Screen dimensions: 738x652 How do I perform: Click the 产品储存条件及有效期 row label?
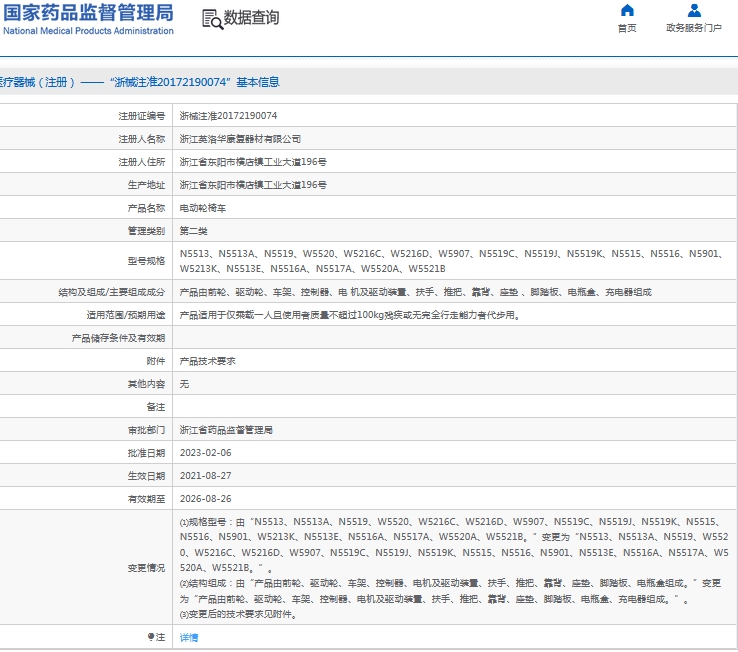pos(118,338)
